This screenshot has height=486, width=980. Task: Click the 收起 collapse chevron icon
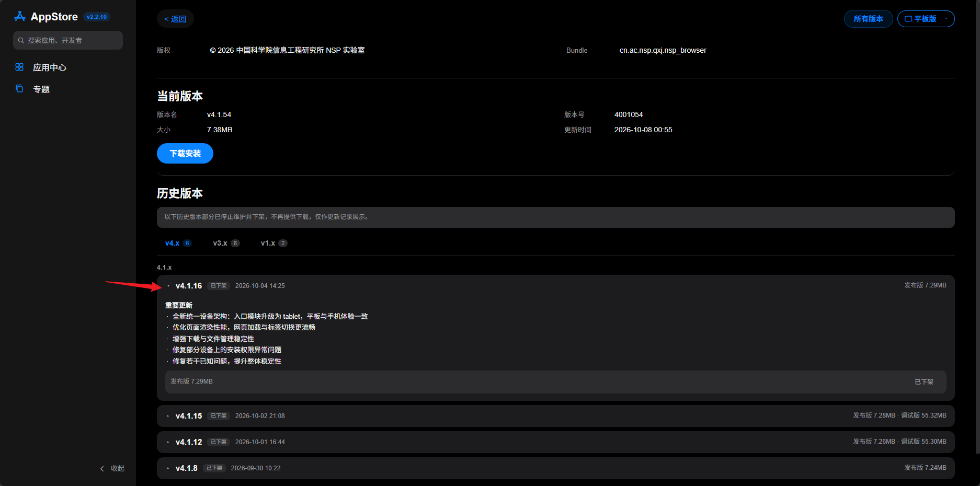102,468
